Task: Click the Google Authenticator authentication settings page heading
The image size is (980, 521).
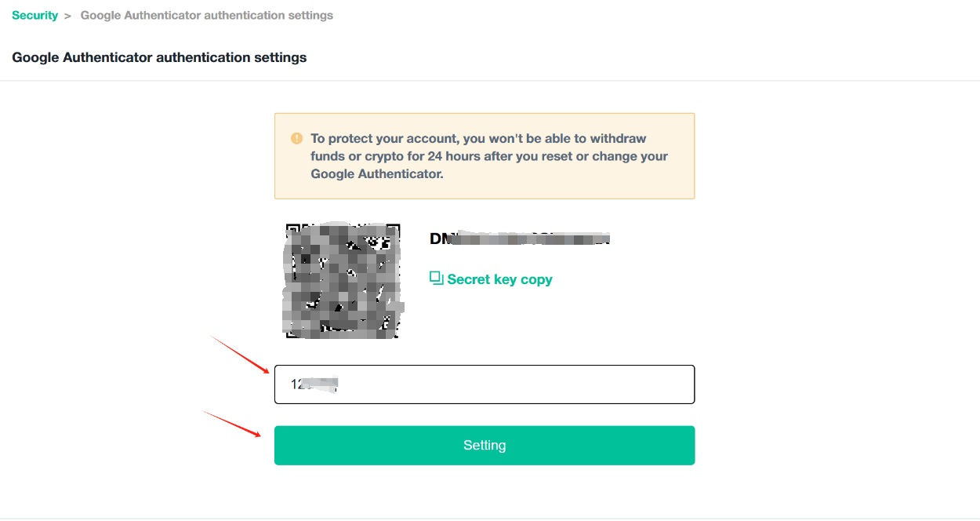Action: 159,57
